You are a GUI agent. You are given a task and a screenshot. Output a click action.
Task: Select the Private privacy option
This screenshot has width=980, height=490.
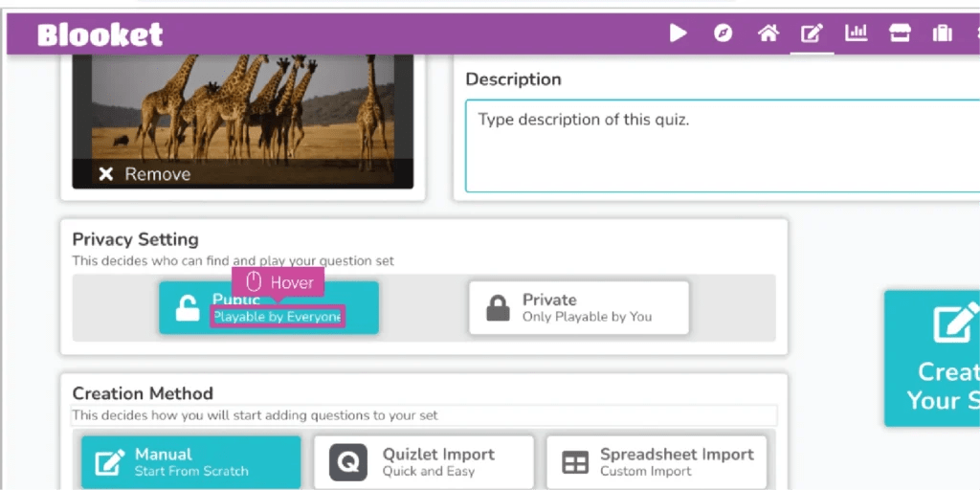(x=579, y=307)
